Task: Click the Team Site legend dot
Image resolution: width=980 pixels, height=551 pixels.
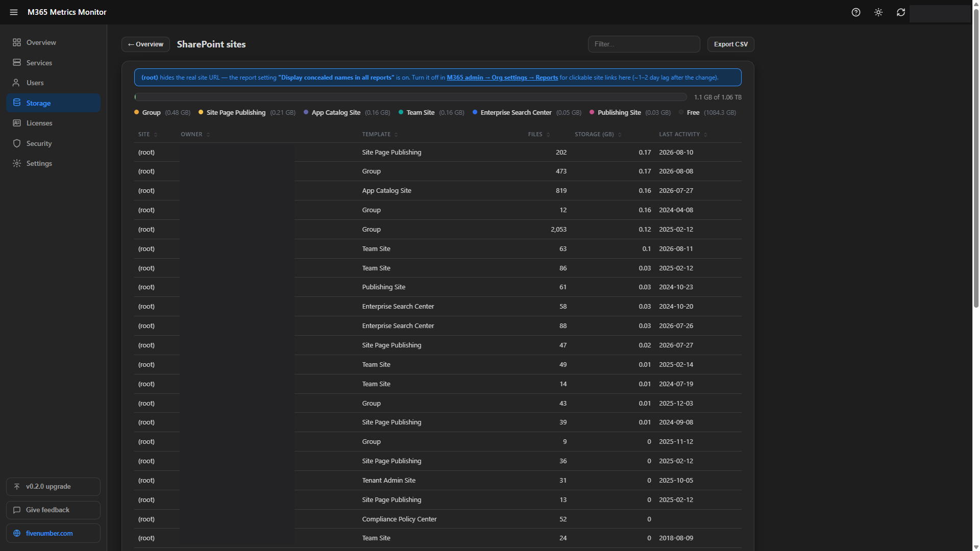Action: [401, 112]
